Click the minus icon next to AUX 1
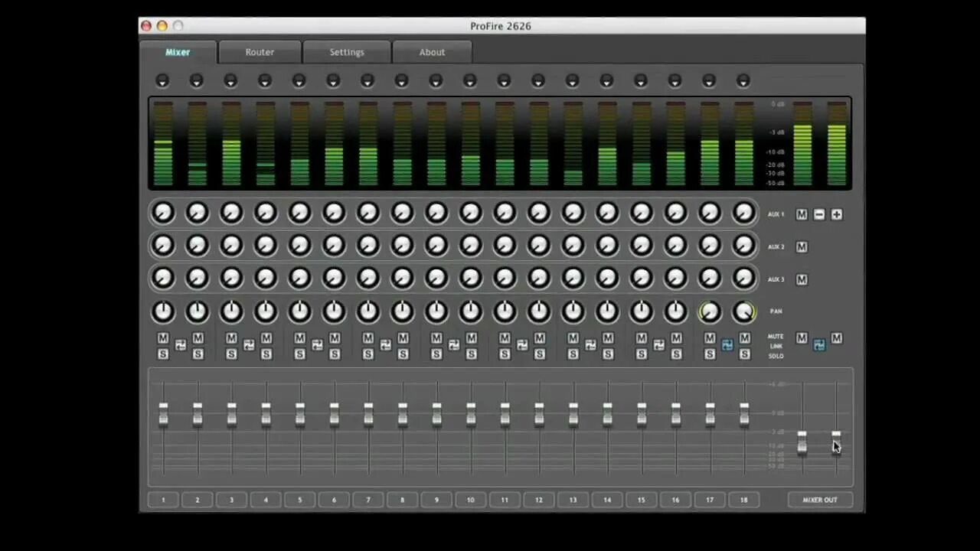980x551 pixels. tap(818, 214)
